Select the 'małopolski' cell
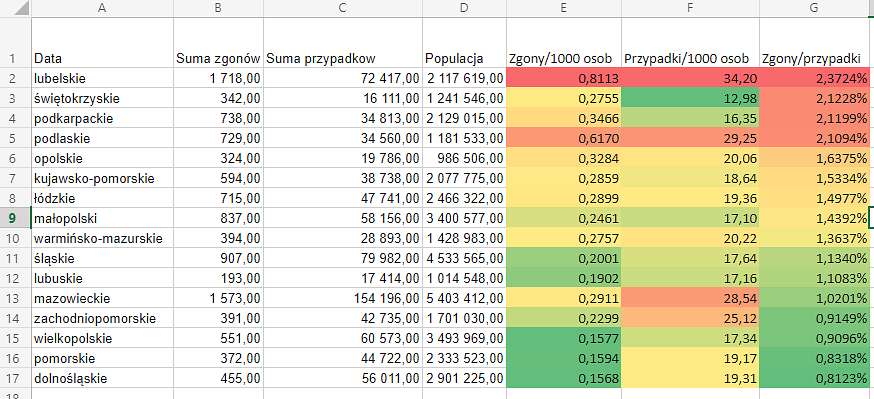 click(103, 218)
